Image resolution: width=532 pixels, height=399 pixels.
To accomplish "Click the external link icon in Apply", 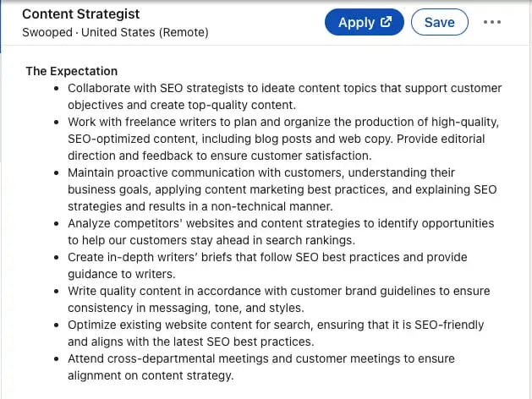I will point(387,23).
